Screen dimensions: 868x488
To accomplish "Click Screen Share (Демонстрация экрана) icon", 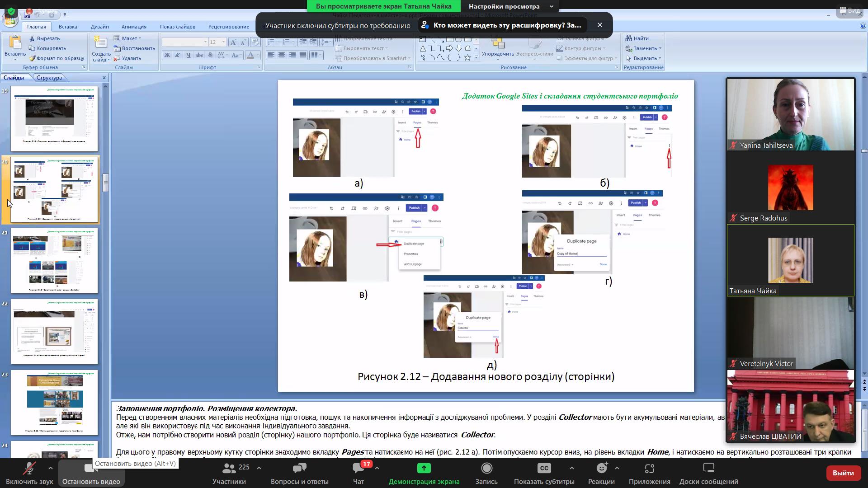I will [x=424, y=468].
